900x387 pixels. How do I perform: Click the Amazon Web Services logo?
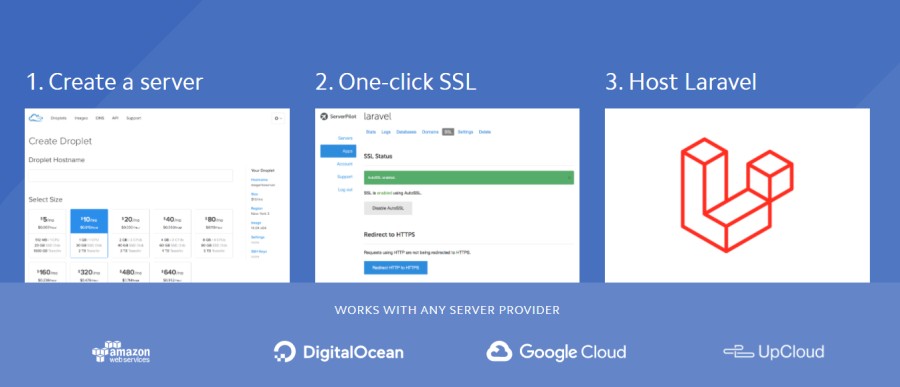121,352
